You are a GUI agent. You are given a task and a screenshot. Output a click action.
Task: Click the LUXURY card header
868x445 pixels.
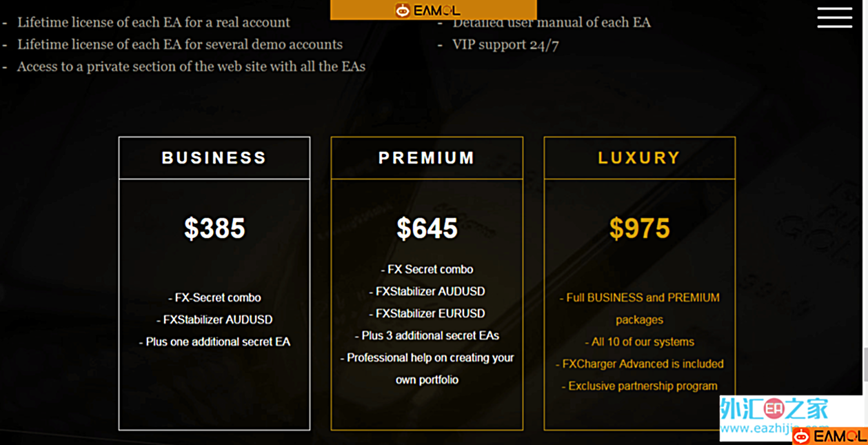coord(639,157)
